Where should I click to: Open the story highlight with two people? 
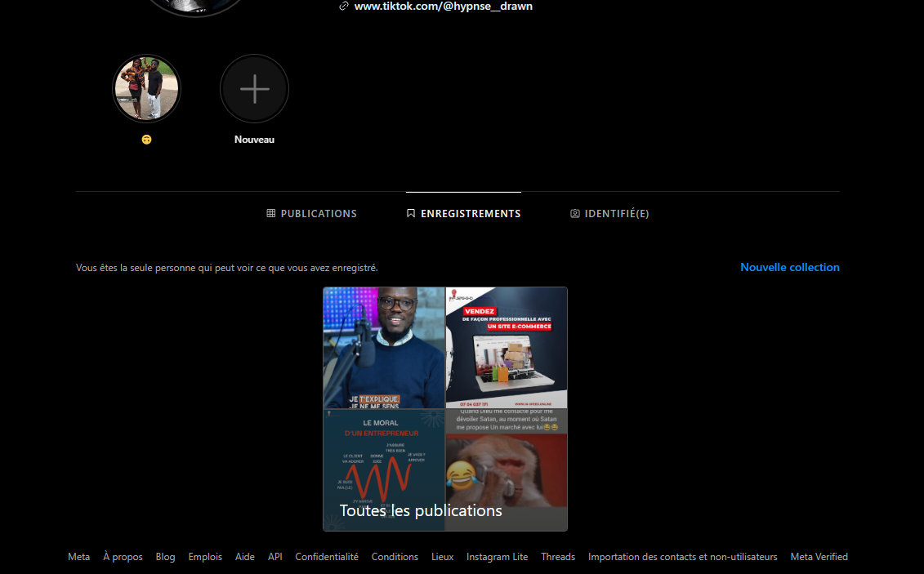pyautogui.click(x=146, y=88)
